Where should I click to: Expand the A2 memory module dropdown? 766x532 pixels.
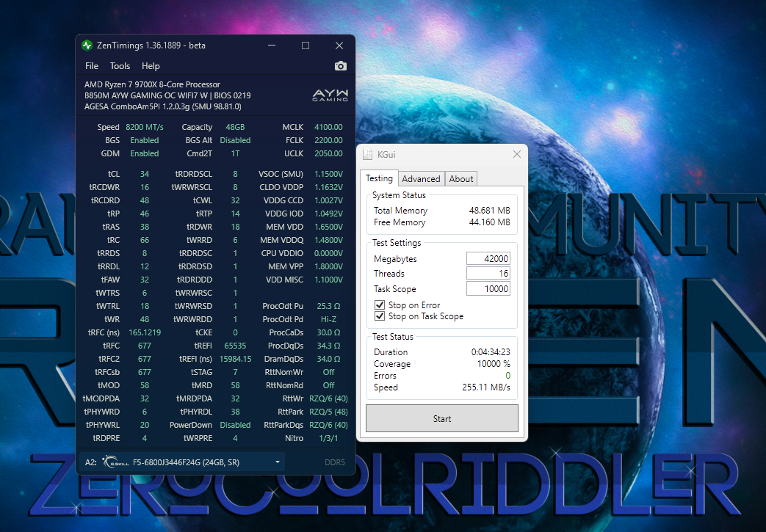coord(278,462)
